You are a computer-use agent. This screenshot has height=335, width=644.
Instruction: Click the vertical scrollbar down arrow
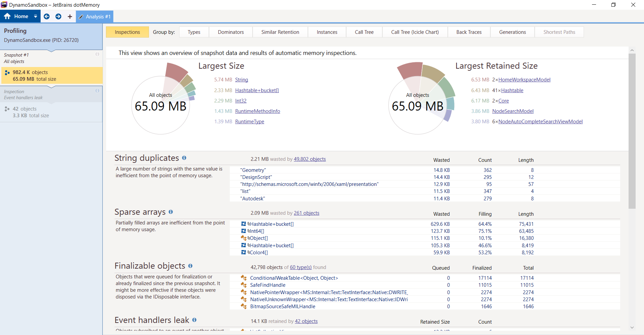click(x=632, y=328)
